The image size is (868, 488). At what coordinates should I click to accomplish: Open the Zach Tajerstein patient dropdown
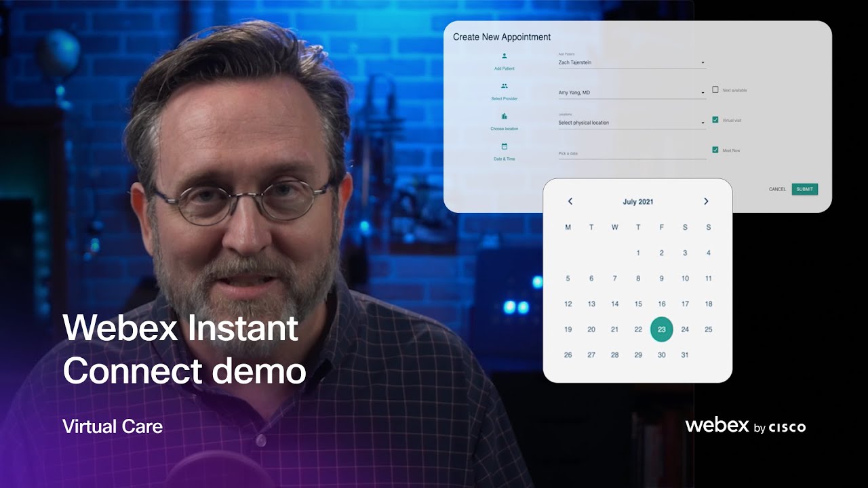(x=632, y=62)
